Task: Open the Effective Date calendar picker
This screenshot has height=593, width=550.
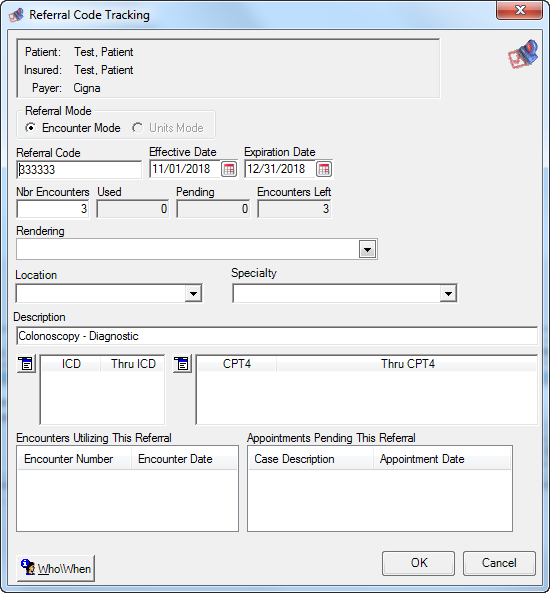Action: (229, 169)
